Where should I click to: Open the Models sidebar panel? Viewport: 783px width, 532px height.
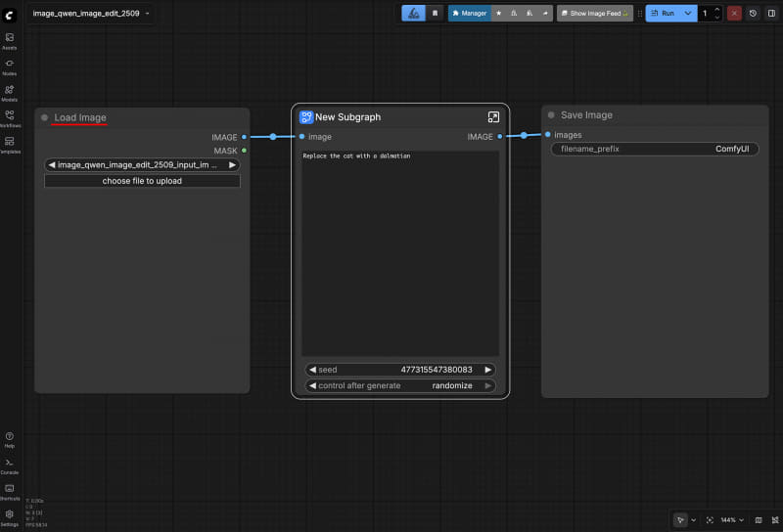tap(10, 93)
